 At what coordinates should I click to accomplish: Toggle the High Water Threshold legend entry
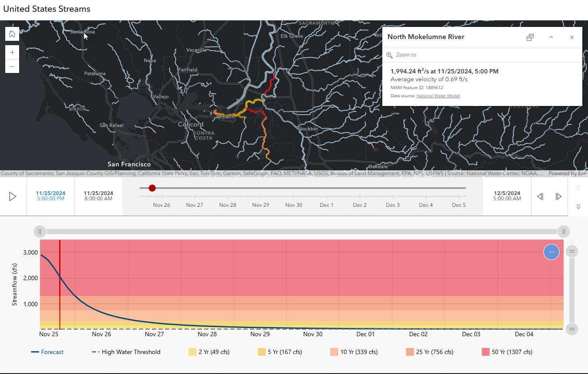126,352
